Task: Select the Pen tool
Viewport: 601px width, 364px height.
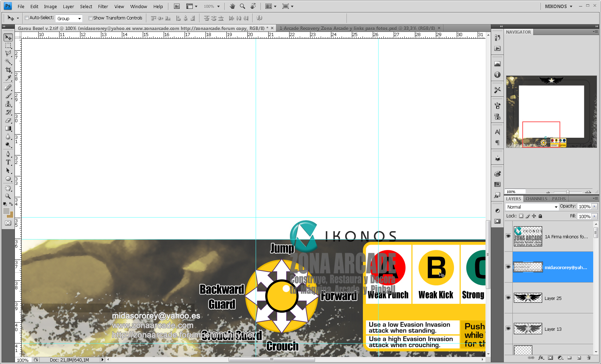Action: [8, 154]
